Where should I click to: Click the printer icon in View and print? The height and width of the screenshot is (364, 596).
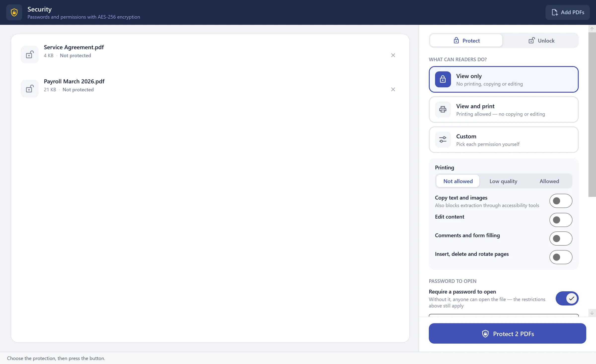443,109
